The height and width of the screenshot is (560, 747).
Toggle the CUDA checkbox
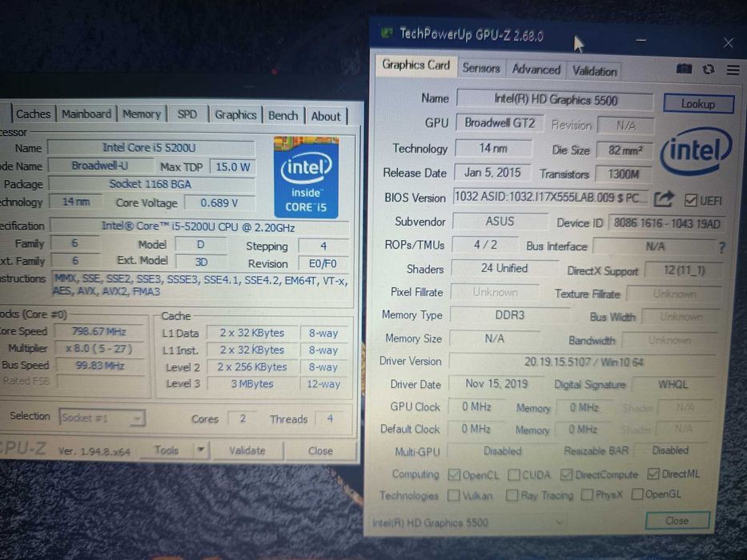tap(513, 474)
